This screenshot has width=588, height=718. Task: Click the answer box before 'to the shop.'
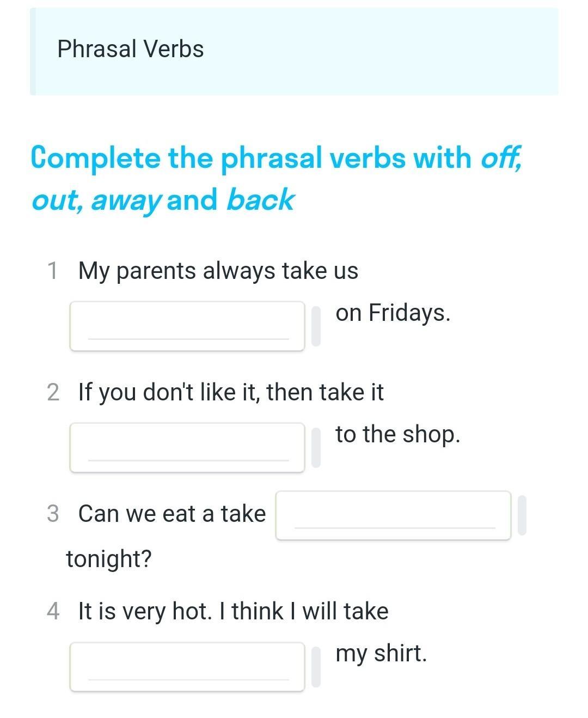click(187, 447)
